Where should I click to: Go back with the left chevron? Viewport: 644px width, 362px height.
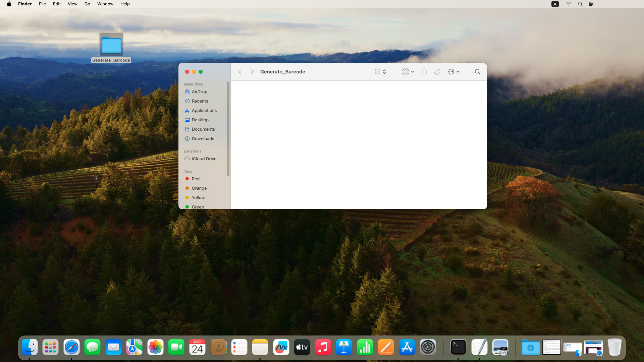(x=240, y=72)
